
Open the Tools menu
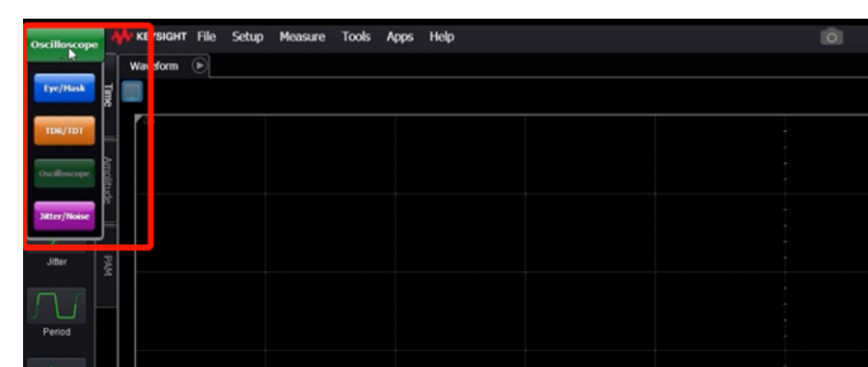click(356, 37)
